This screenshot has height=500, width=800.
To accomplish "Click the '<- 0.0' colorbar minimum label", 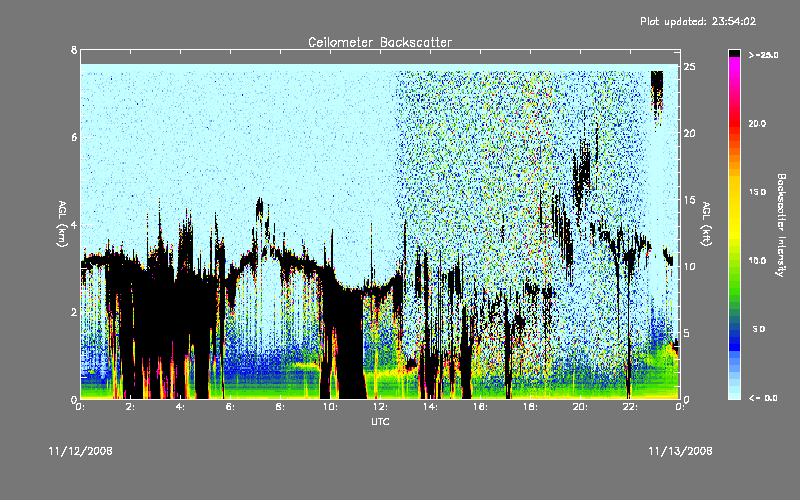I will tap(763, 397).
